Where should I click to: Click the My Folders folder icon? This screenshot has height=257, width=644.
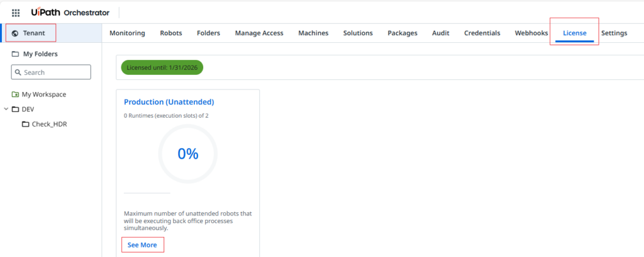click(15, 54)
